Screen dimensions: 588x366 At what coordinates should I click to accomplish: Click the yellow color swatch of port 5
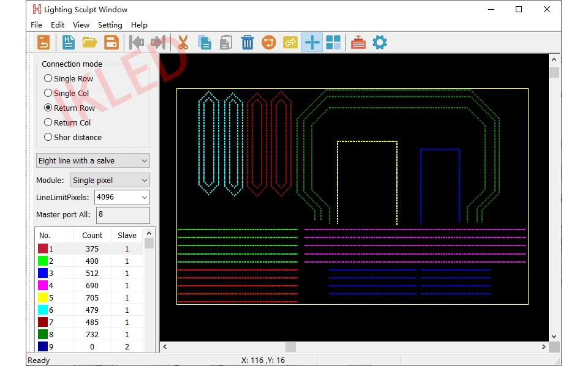pyautogui.click(x=43, y=297)
